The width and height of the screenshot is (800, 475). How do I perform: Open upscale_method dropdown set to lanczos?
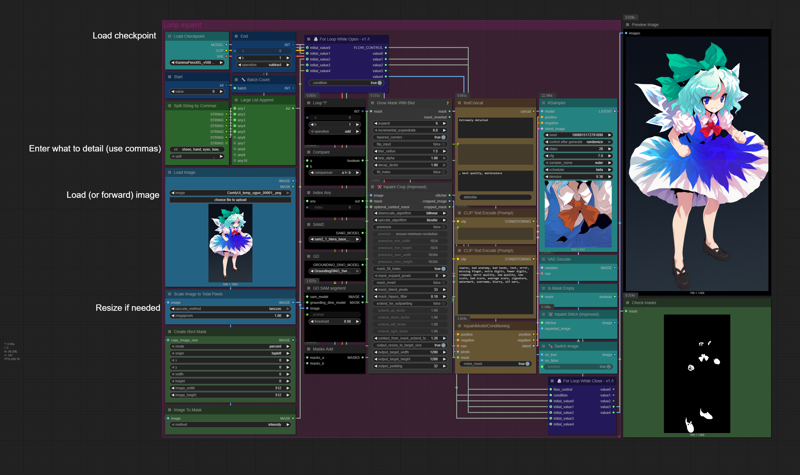tap(230, 309)
